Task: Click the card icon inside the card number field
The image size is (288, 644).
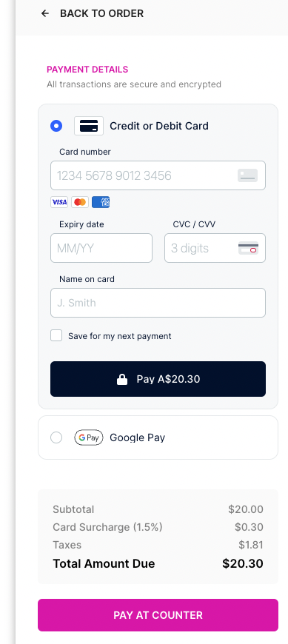Action: 248,175
